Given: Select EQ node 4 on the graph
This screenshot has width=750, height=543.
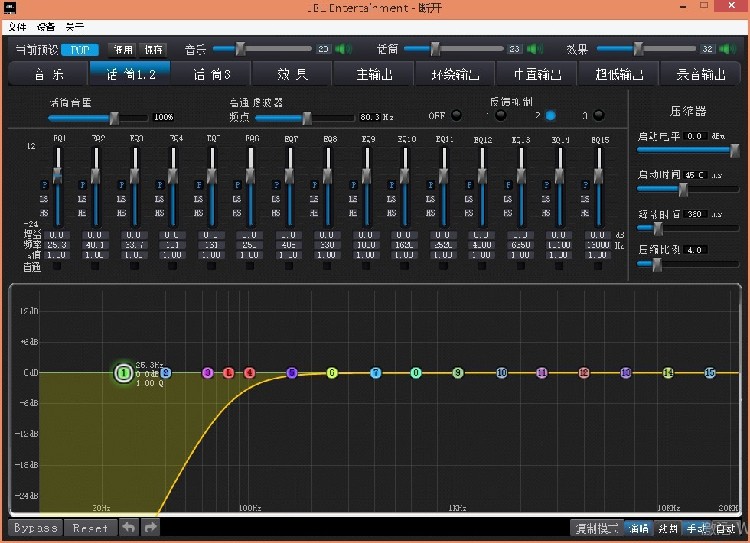Looking at the screenshot, I should point(249,373).
